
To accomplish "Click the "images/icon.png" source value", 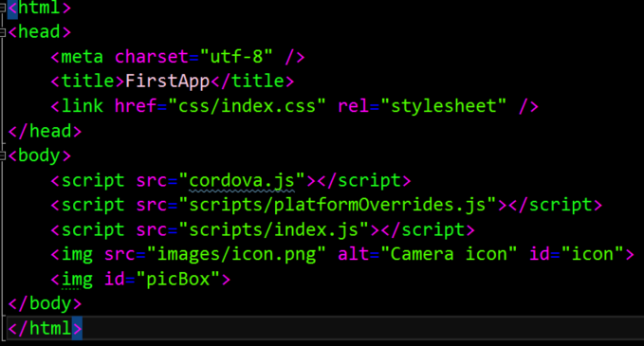I will point(236,254).
